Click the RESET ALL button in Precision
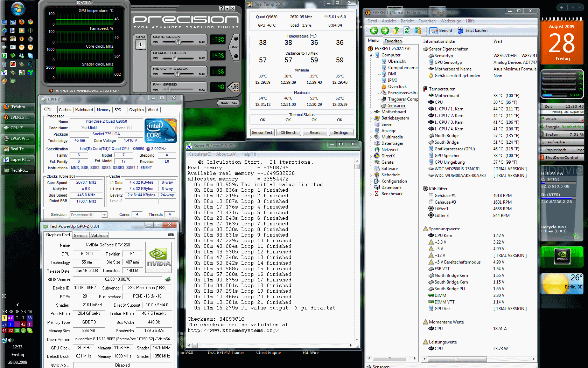Image resolution: width=588 pixels, height=368 pixels. tap(228, 103)
